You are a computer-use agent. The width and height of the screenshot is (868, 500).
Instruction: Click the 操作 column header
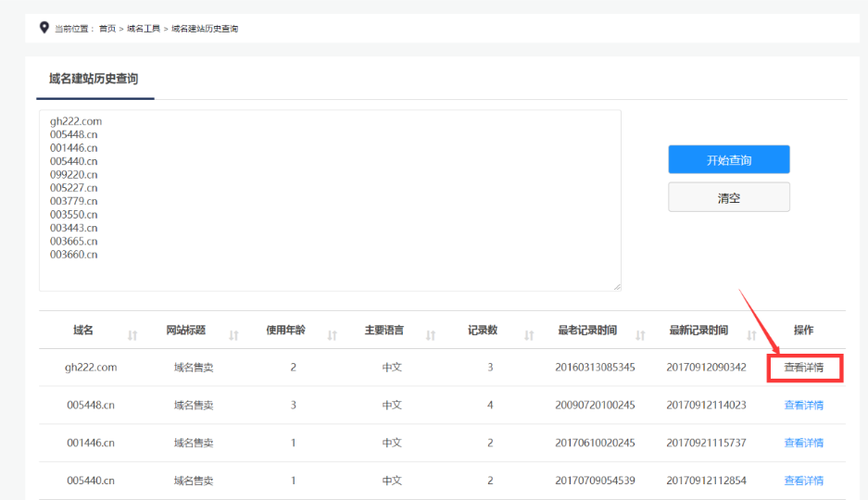(x=804, y=331)
